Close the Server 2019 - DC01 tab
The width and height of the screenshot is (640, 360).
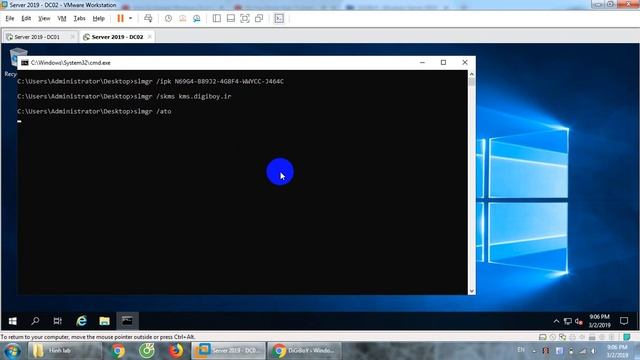[x=72, y=37]
